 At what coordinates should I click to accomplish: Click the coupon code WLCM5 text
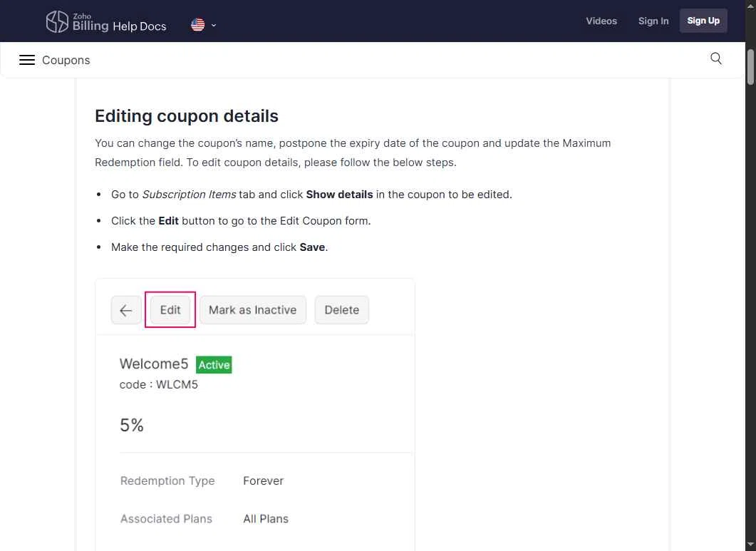pyautogui.click(x=159, y=384)
